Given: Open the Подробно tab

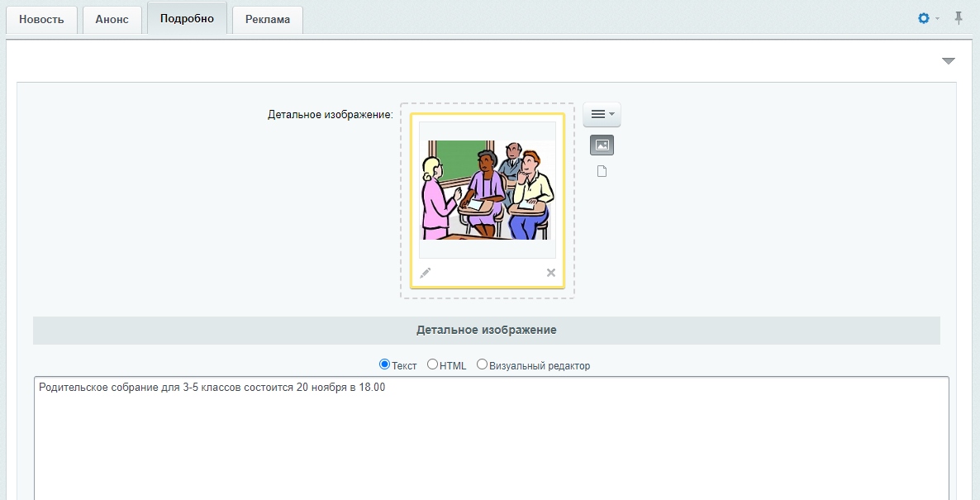Looking at the screenshot, I should point(187,18).
